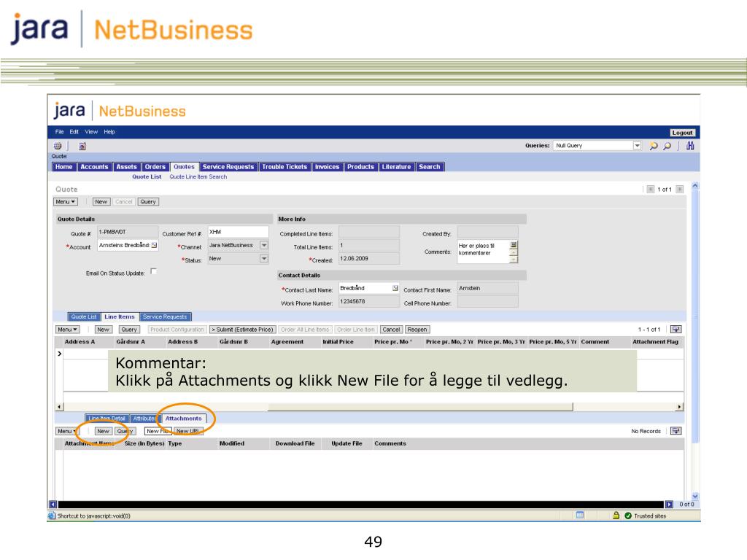Click the padlock icon in browser status bar
The image size is (747, 560).
(616, 516)
